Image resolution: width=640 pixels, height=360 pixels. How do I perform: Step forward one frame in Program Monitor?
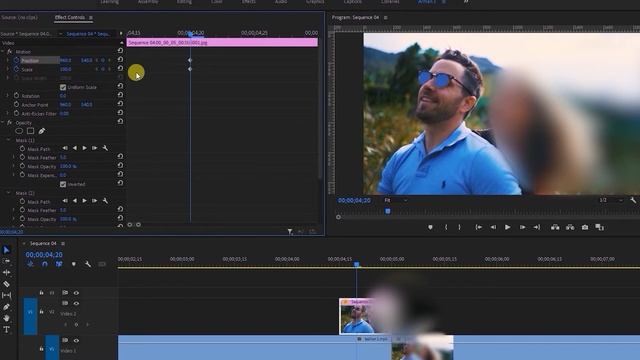pos(522,227)
